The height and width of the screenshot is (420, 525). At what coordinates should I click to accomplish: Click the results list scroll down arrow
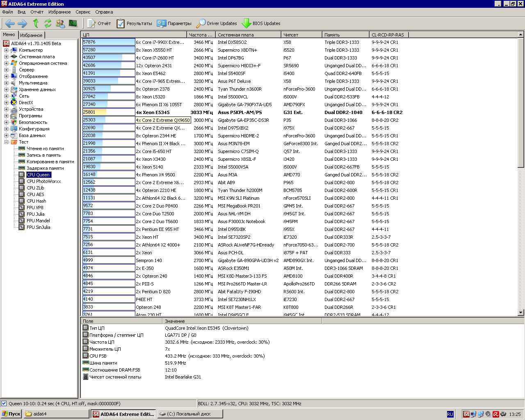pos(521,313)
